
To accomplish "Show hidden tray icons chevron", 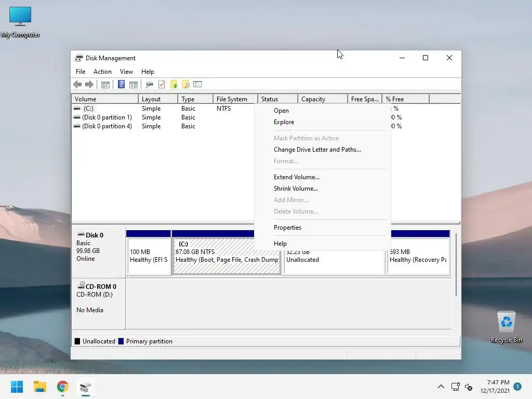I will click(x=441, y=387).
